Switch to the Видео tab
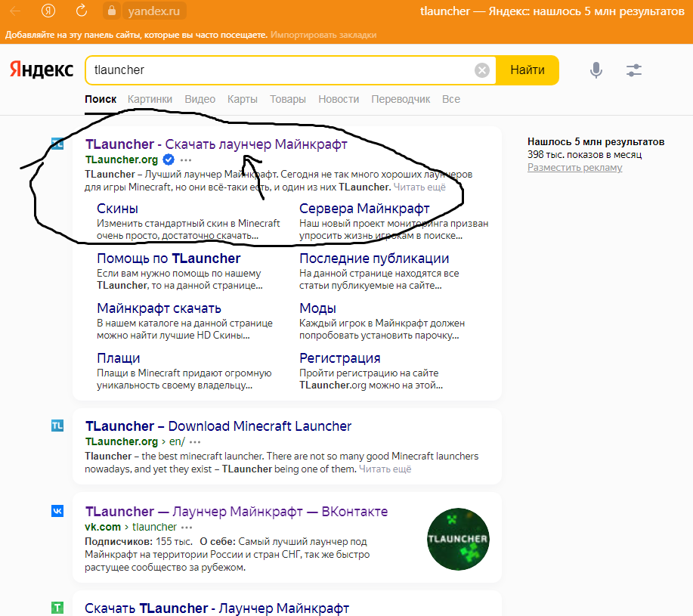 200,99
